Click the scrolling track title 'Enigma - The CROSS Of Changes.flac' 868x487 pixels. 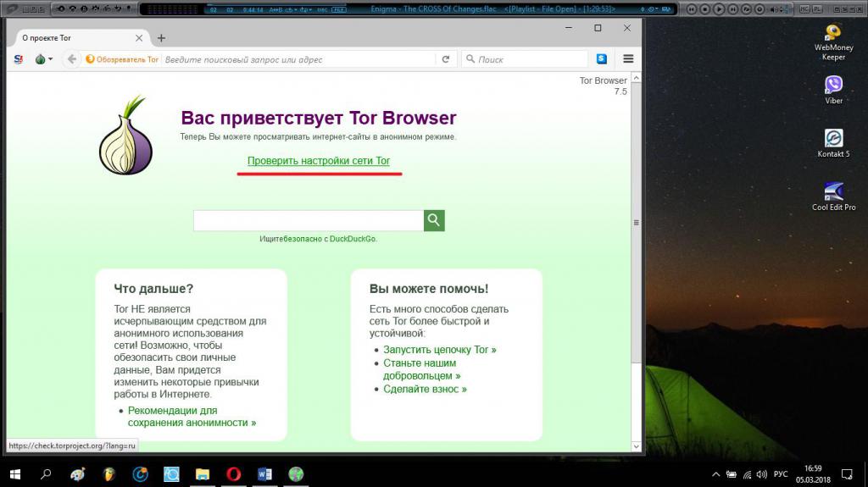[433, 8]
